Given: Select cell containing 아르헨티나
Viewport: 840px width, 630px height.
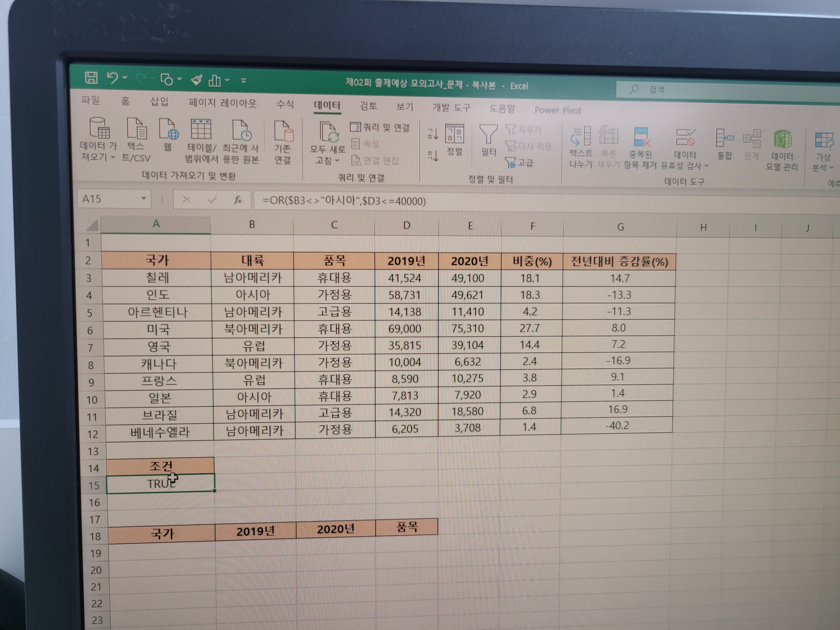Looking at the screenshot, I should point(157,312).
